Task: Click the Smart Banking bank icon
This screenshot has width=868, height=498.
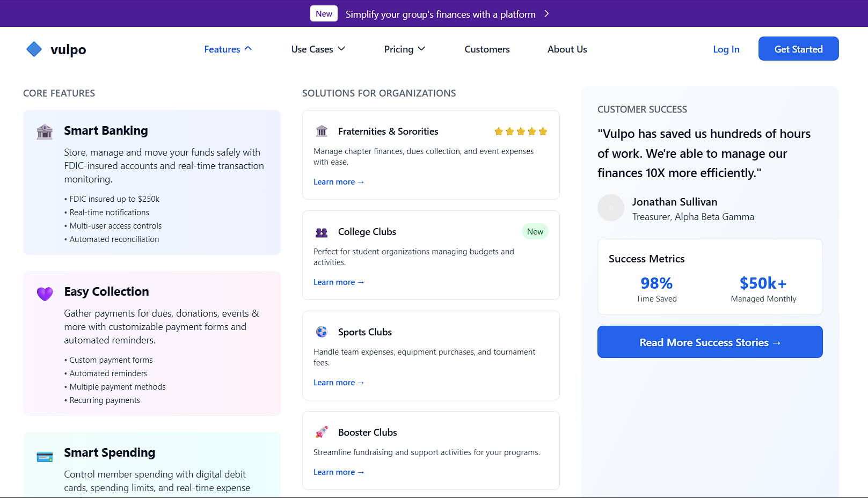Action: pos(45,131)
